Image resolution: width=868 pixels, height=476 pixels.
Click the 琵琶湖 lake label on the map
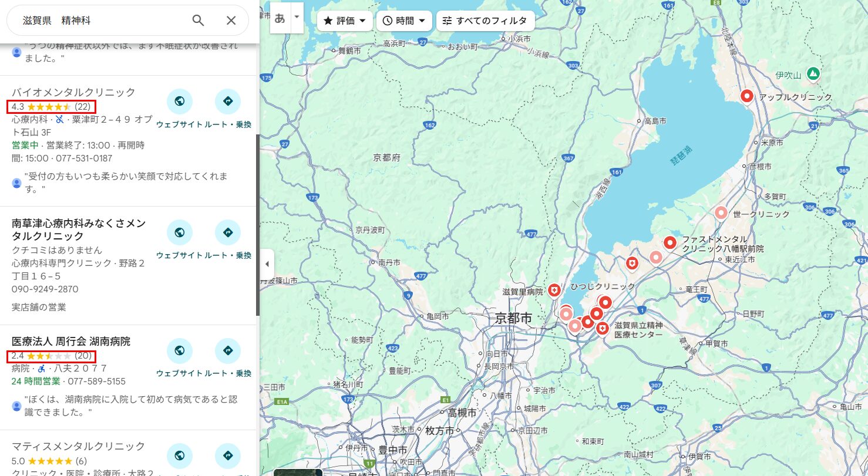(681, 154)
